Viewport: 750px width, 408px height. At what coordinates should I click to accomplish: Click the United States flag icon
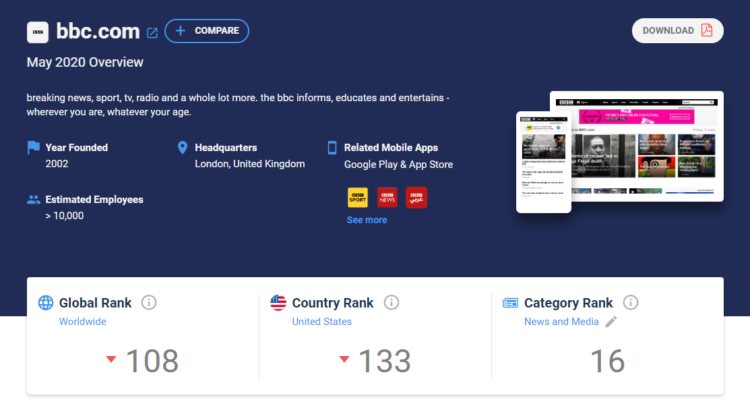click(278, 303)
